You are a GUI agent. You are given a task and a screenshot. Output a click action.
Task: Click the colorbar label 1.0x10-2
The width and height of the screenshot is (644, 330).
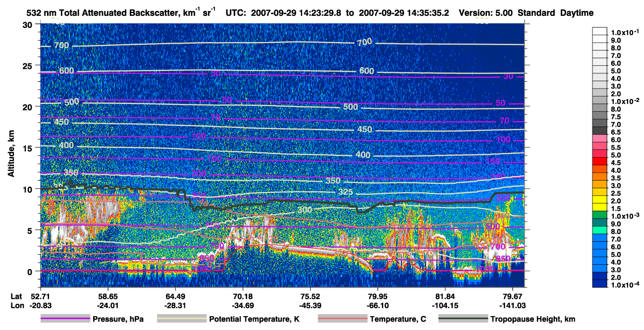point(626,101)
